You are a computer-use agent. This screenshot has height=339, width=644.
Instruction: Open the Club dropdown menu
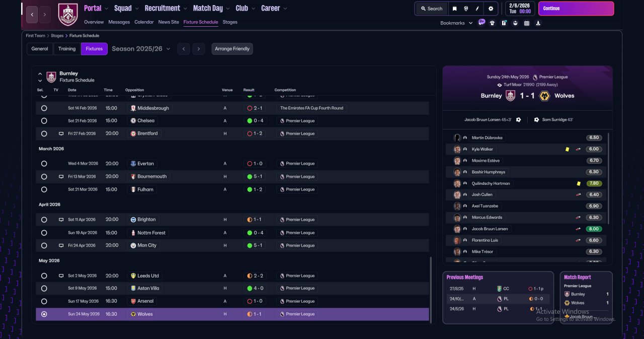tap(246, 8)
